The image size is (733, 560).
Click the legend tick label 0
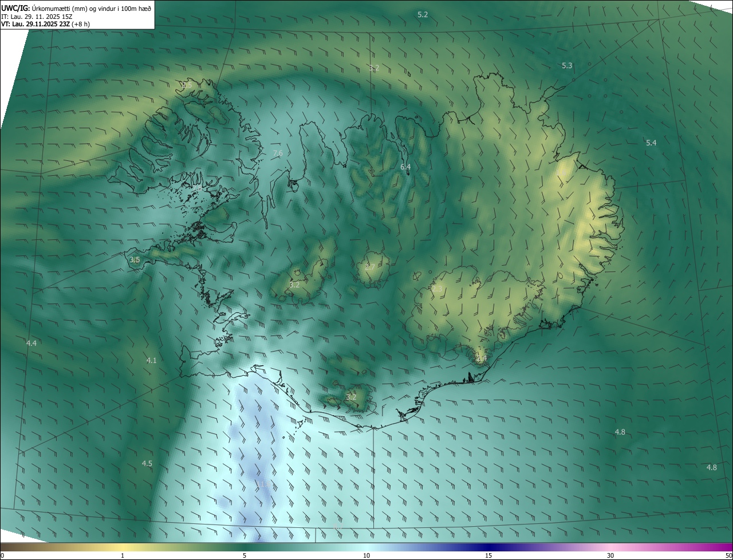tap(2, 555)
